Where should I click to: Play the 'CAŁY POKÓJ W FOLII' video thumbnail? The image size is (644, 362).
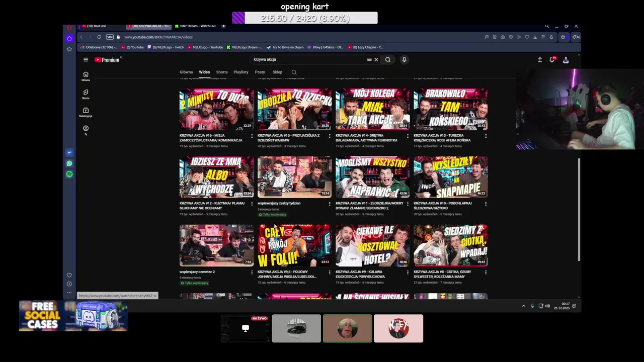tap(294, 245)
